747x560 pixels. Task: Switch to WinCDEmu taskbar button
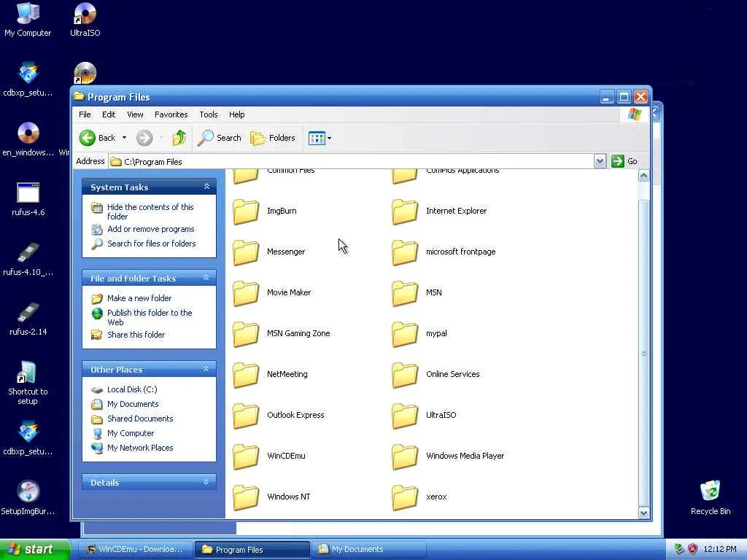click(135, 550)
